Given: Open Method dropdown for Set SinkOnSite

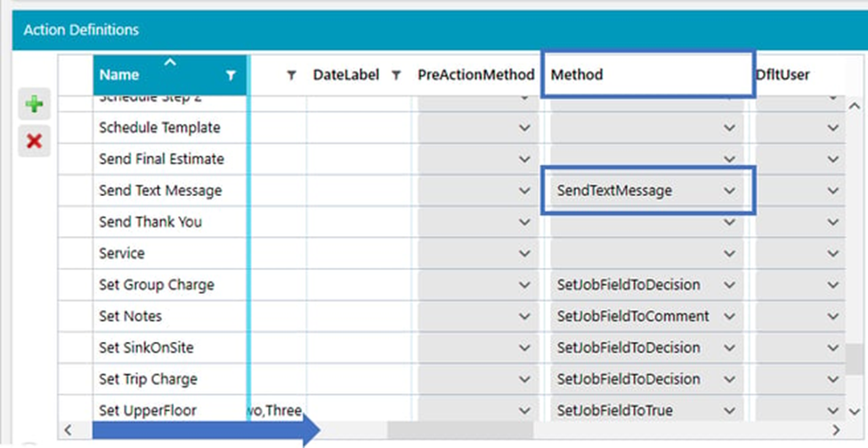Looking at the screenshot, I should click(730, 347).
